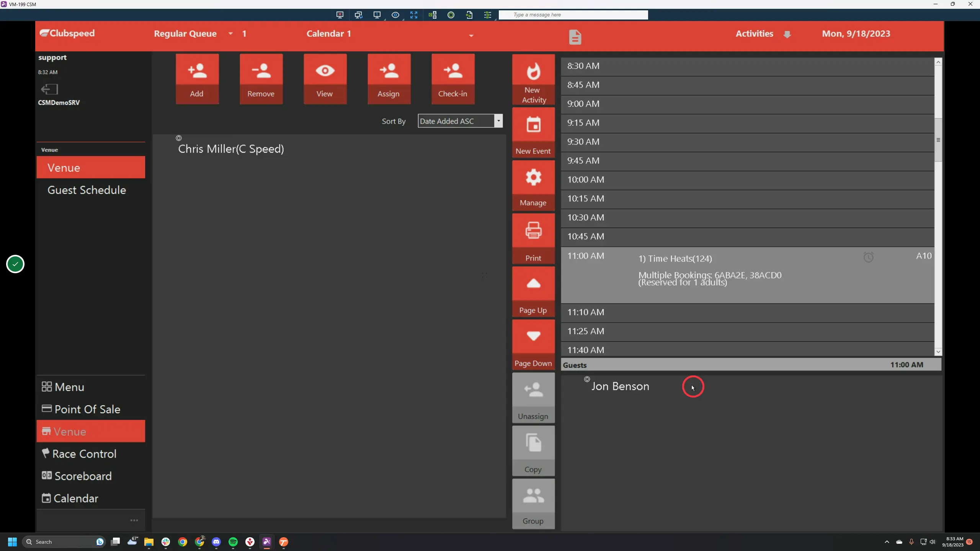Click the Remove guest icon button
The height and width of the screenshot is (551, 980).
click(261, 79)
